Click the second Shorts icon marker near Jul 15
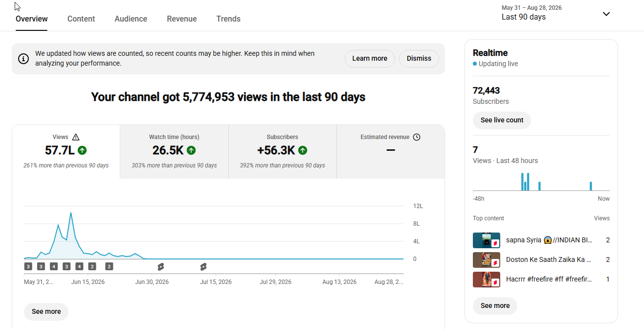Image resolution: width=644 pixels, height=329 pixels. (x=203, y=267)
